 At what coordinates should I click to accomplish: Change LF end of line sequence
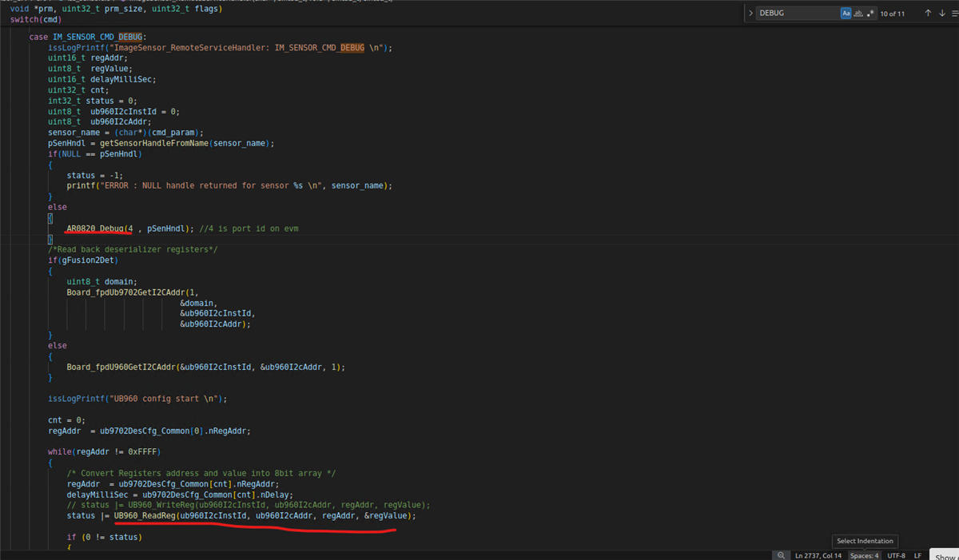[x=917, y=555]
